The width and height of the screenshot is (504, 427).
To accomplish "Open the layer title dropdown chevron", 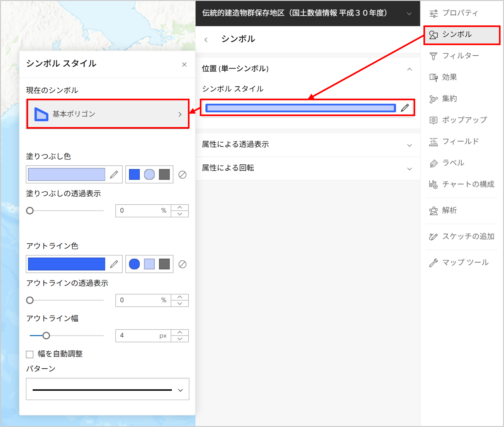I will 409,14.
